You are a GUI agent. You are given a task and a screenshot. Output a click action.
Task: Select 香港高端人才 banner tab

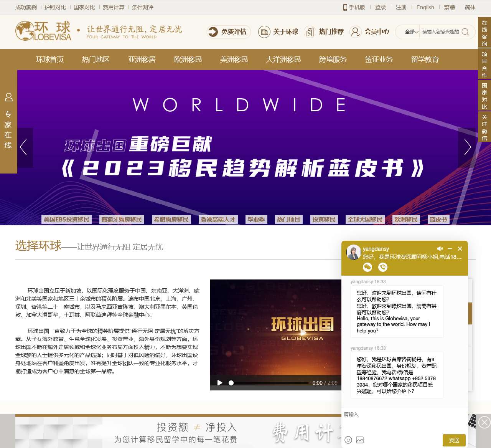coord(218,220)
